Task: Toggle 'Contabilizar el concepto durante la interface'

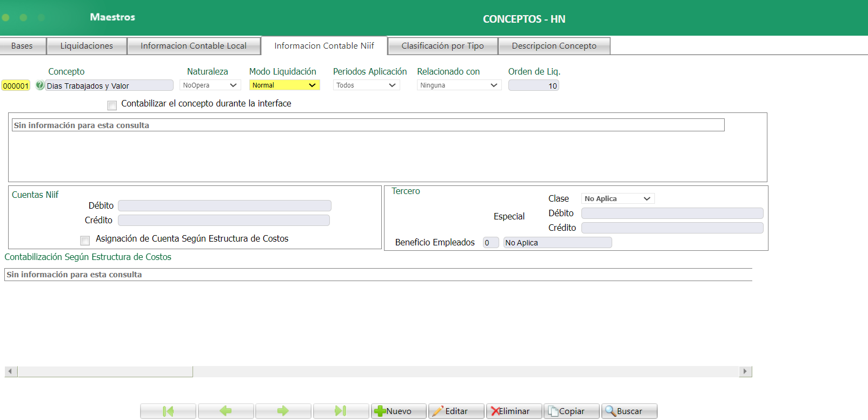Action: pos(112,105)
